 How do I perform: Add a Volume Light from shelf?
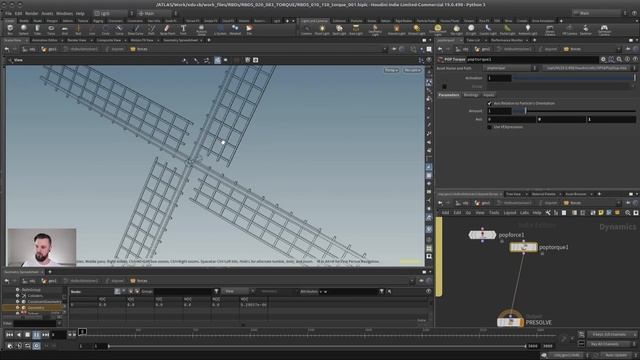point(396,29)
